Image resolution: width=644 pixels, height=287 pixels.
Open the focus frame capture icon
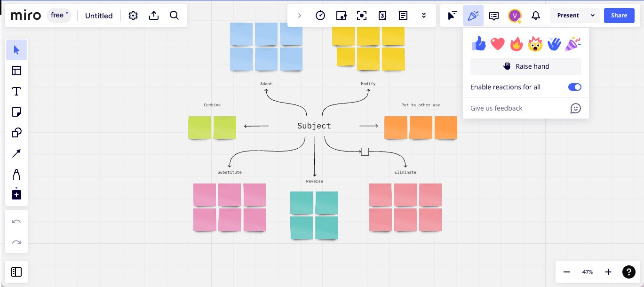pos(362,16)
